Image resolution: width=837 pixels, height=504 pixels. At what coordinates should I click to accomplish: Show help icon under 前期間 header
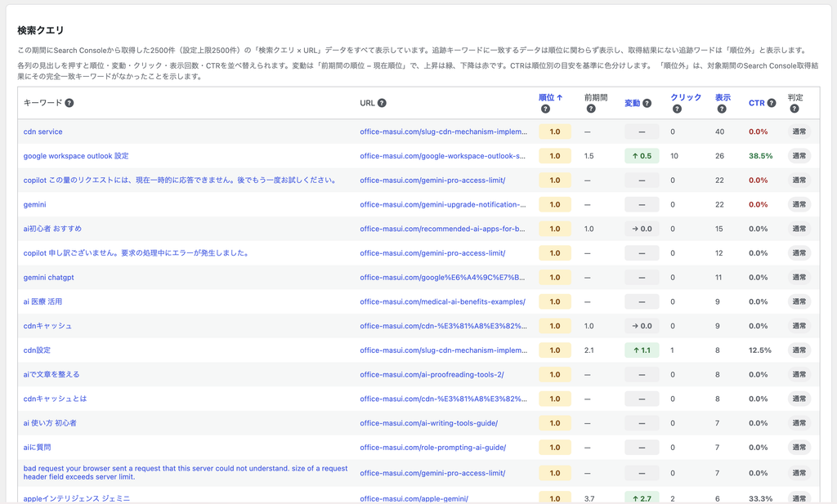(591, 109)
